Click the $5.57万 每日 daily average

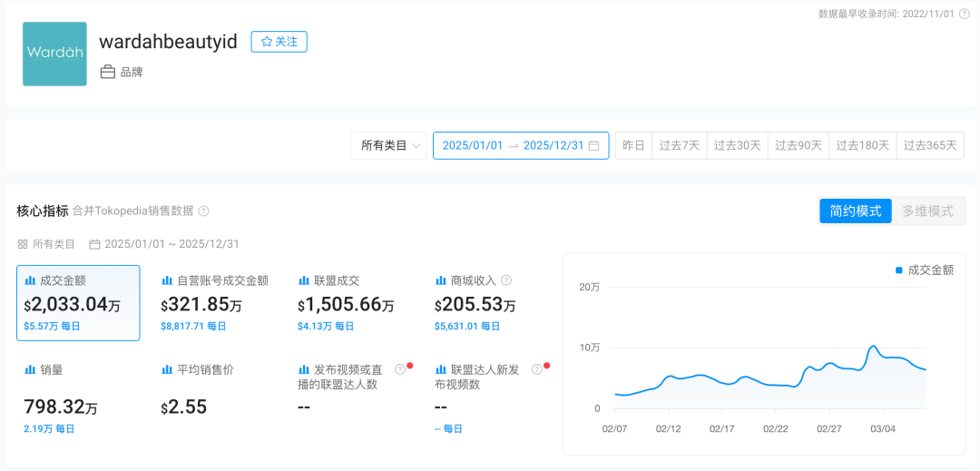click(52, 326)
